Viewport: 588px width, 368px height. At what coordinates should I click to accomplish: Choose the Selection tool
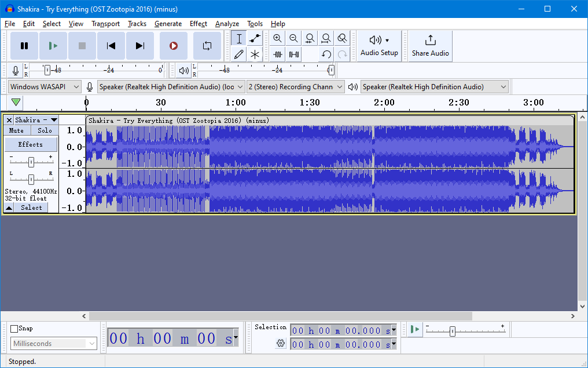239,38
